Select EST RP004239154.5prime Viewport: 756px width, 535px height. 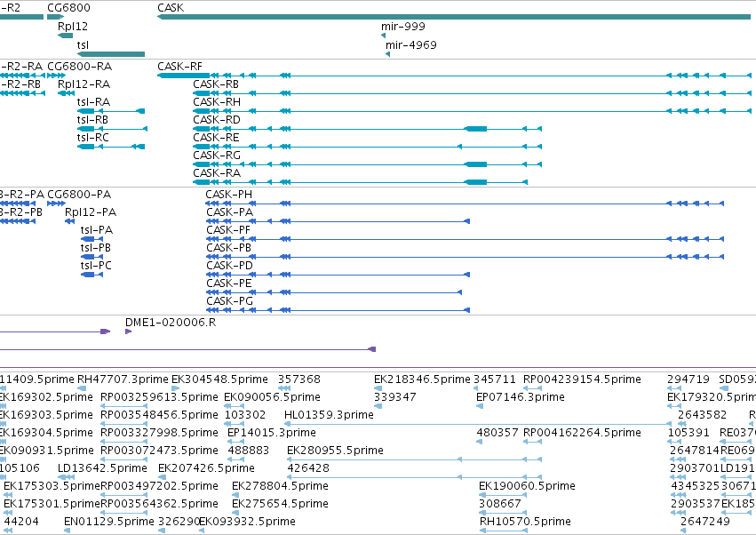(532, 388)
